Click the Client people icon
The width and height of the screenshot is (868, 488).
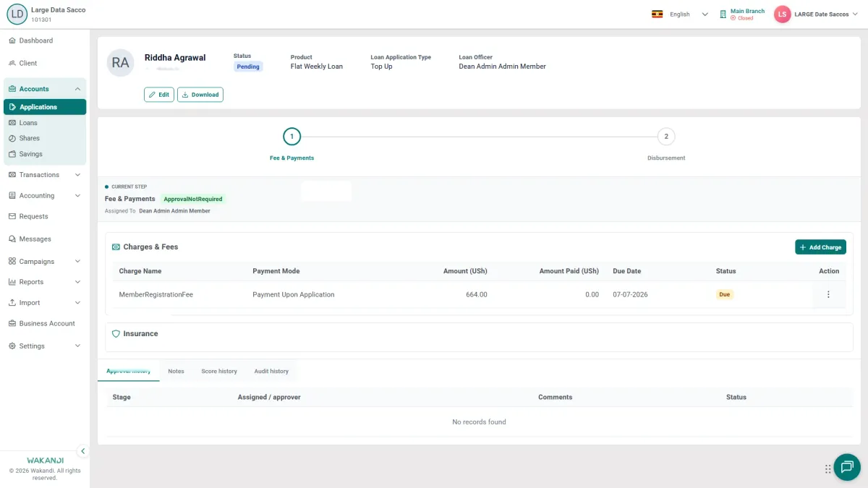click(x=12, y=63)
